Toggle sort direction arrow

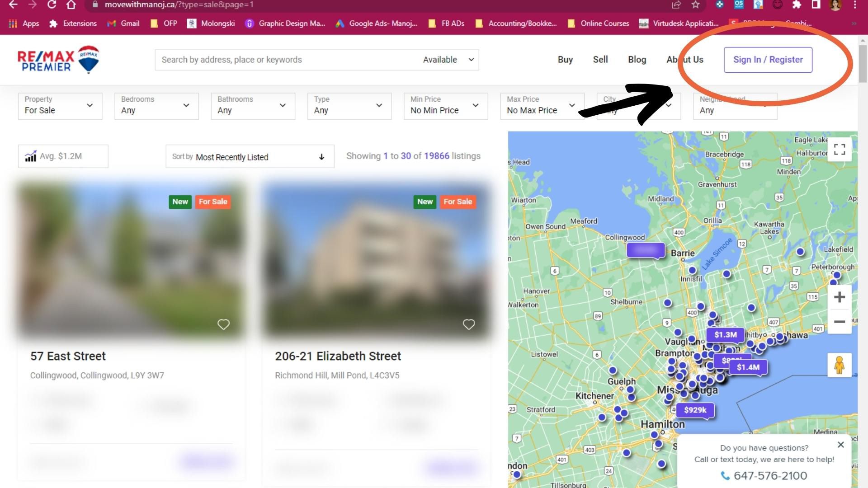(x=321, y=157)
